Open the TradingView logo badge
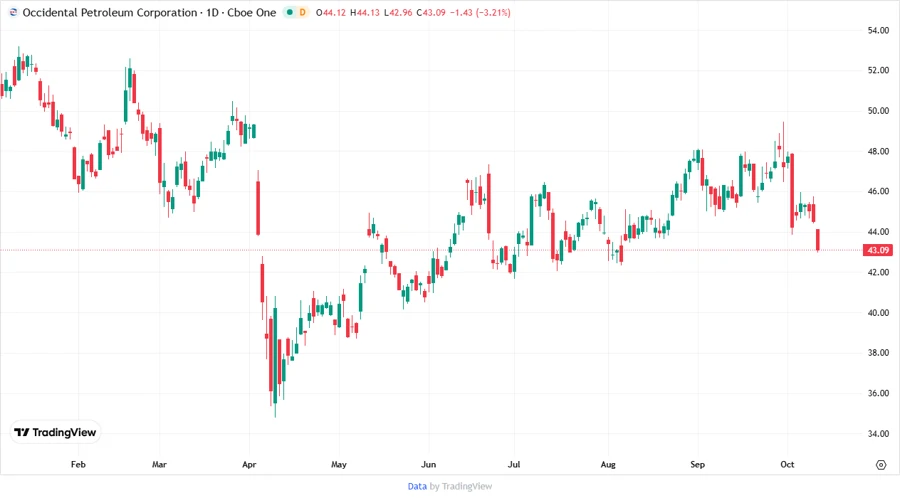 pos(55,432)
